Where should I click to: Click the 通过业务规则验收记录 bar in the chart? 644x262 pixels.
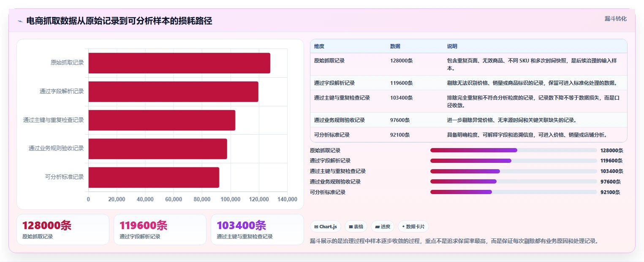click(158, 149)
